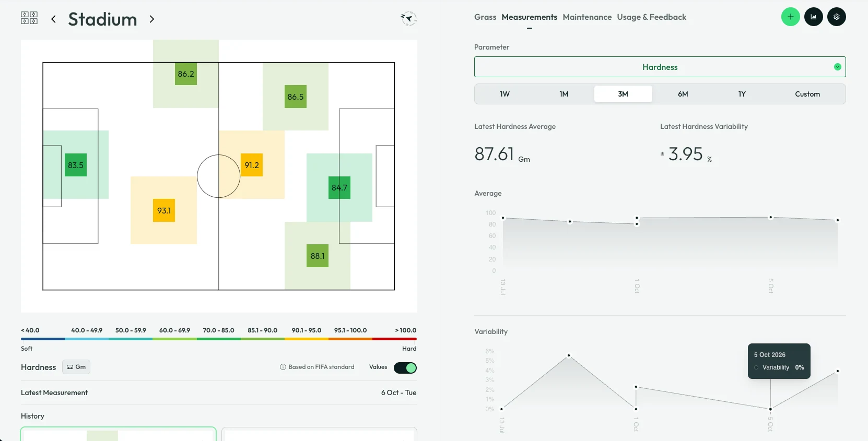Go to the next pitch with right chevron
Viewport: 868px width, 441px height.
click(x=151, y=19)
